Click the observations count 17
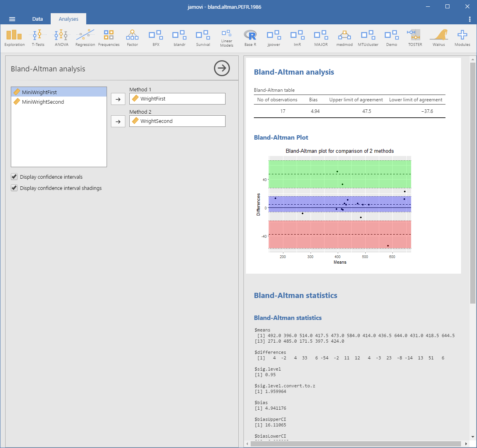477x448 pixels. click(283, 111)
